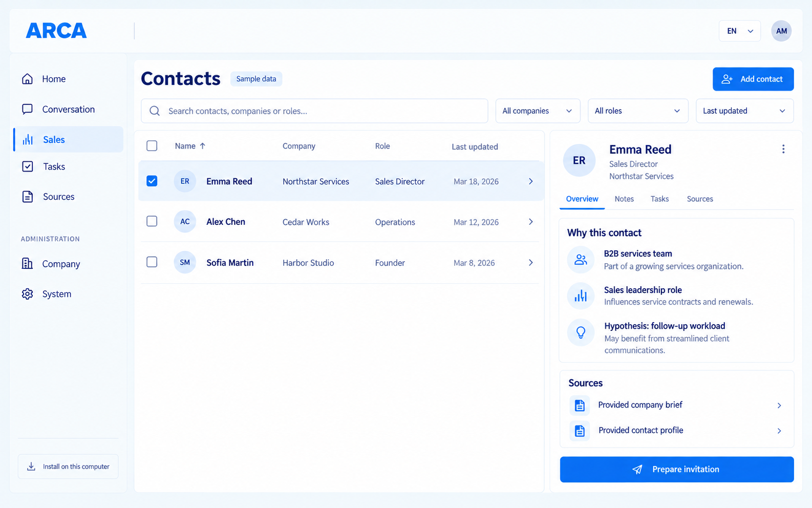Screen dimensions: 812x508
Task: Open the three-dot menu for Emma Reed
Action: [x=783, y=149]
